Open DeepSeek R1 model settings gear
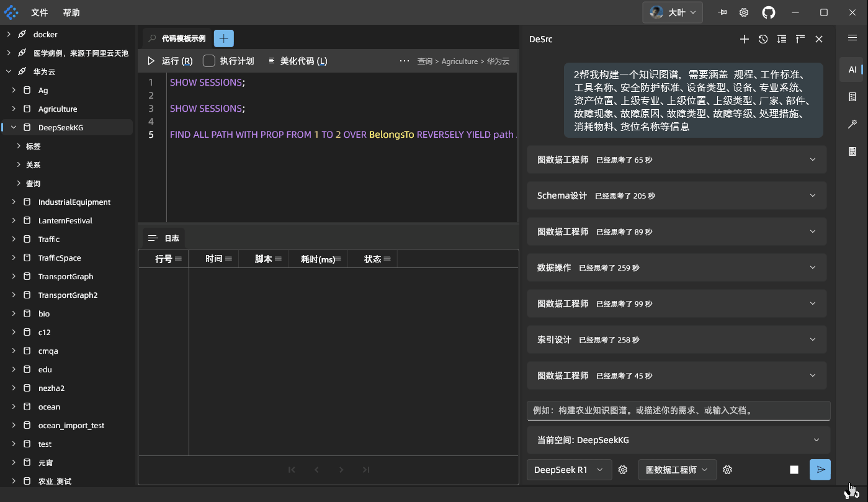 [624, 470]
